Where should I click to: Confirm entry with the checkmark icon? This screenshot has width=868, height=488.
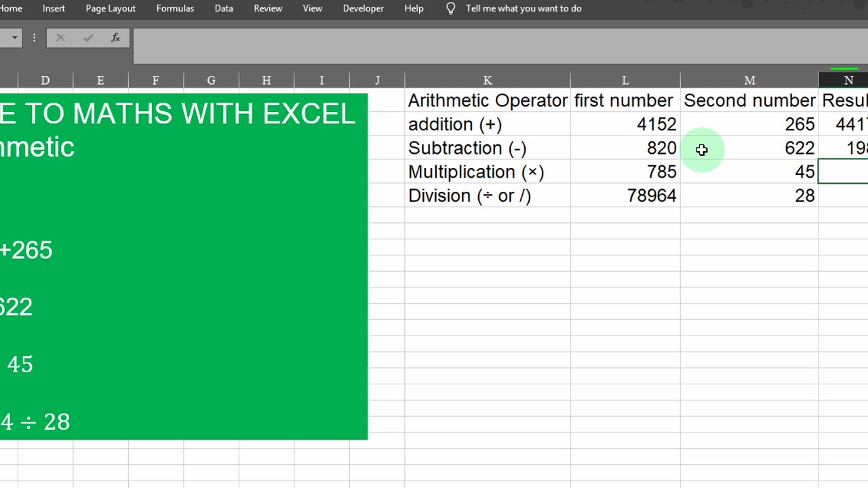point(88,38)
